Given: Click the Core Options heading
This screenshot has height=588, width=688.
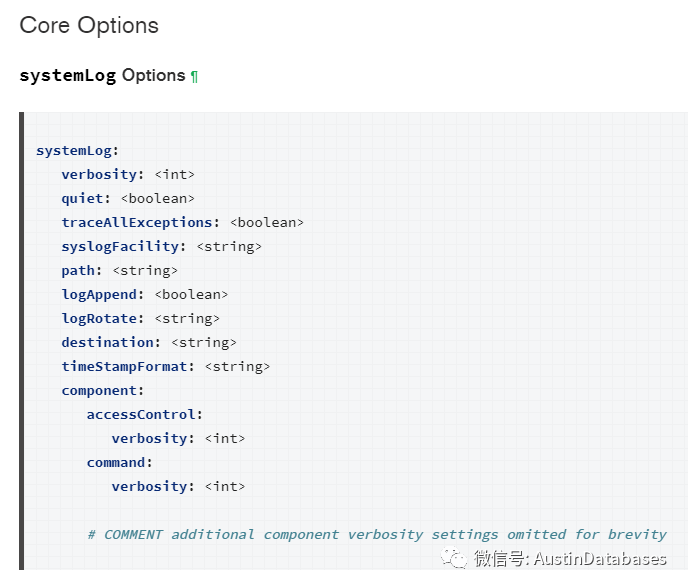Looking at the screenshot, I should [89, 25].
